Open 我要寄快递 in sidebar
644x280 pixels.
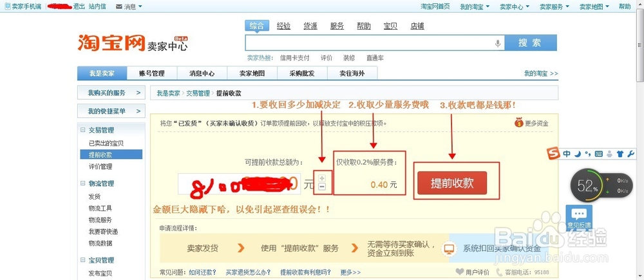(103, 231)
